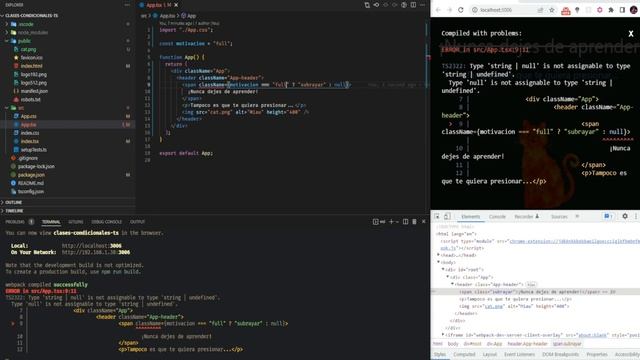Close the App.tsx editor tab
This screenshot has width=640, height=360.
coord(176,5)
